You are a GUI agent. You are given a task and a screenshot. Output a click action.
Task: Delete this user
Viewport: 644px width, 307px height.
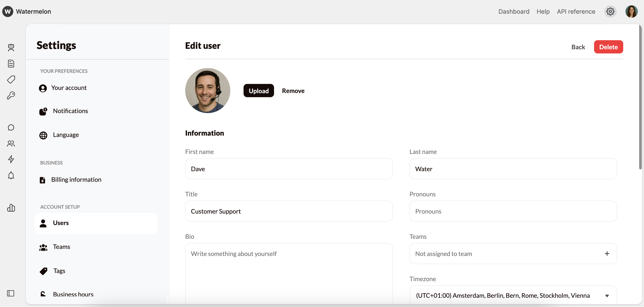click(608, 47)
